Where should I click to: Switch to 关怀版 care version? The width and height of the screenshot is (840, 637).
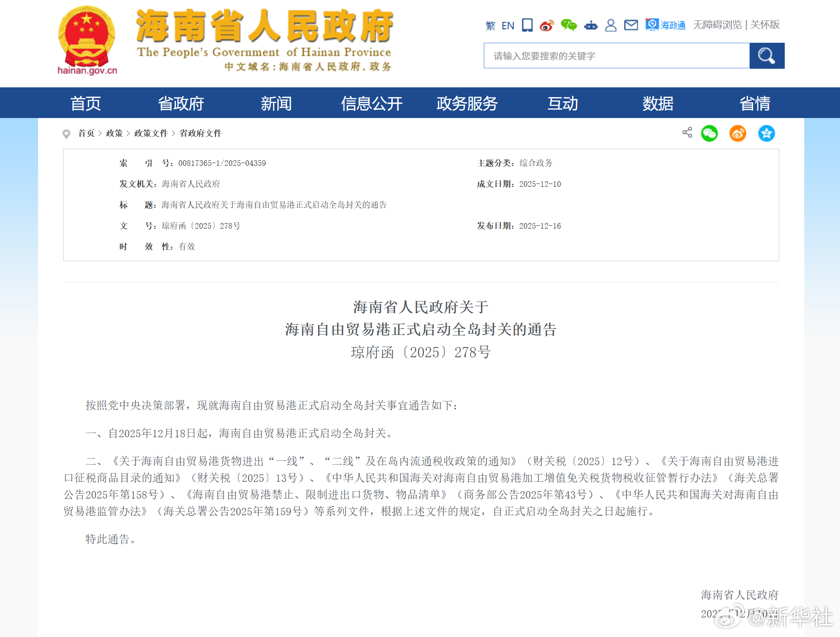[x=764, y=25]
